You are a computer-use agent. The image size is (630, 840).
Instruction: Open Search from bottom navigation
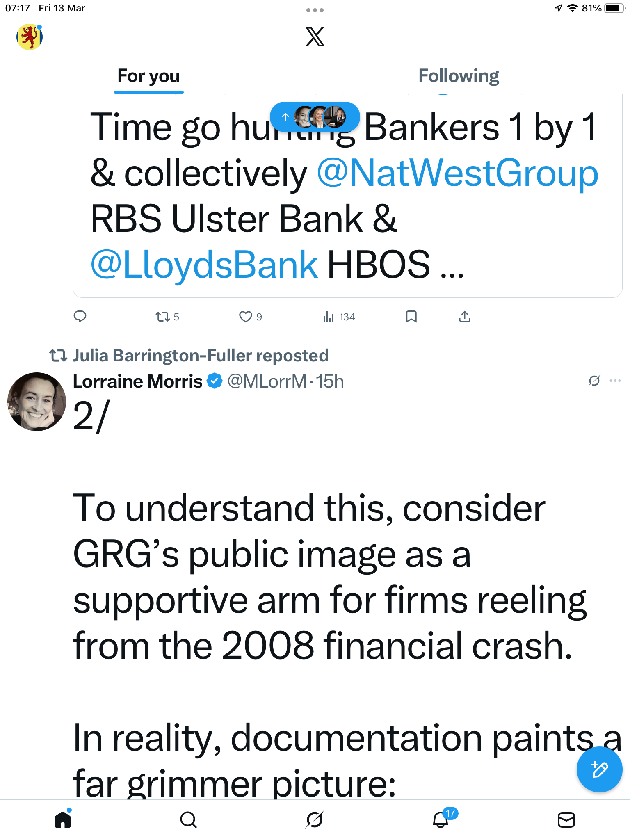189,819
